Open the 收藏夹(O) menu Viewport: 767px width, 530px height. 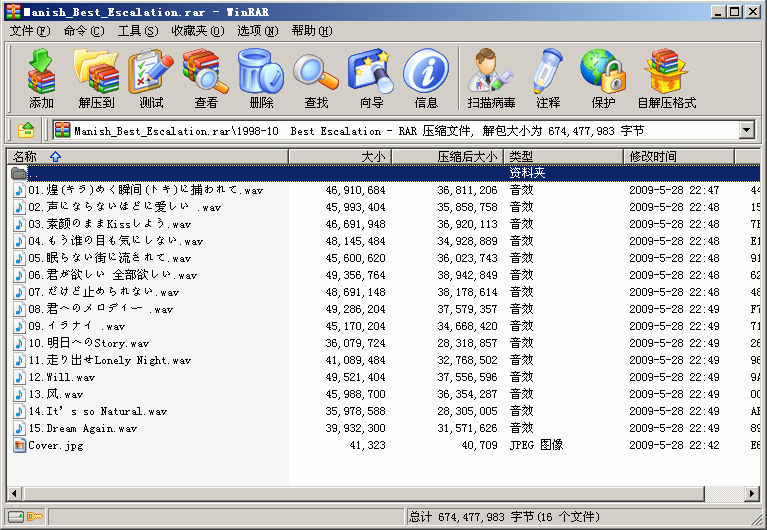[198, 31]
